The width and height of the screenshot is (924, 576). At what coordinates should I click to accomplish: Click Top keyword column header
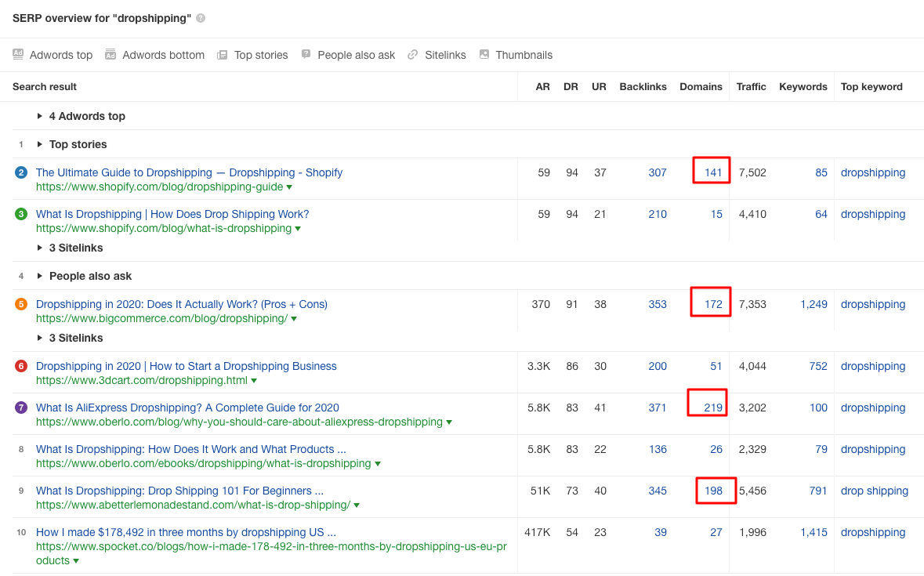871,86
